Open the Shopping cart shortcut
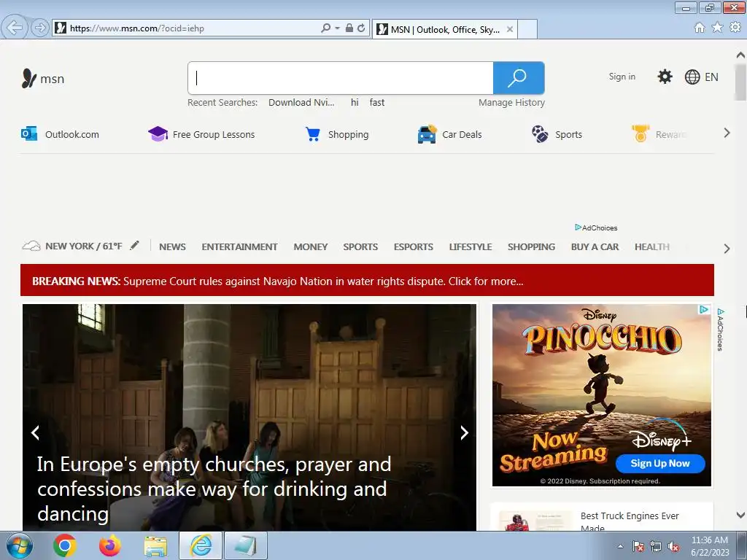Image resolution: width=747 pixels, height=560 pixels. tap(337, 134)
